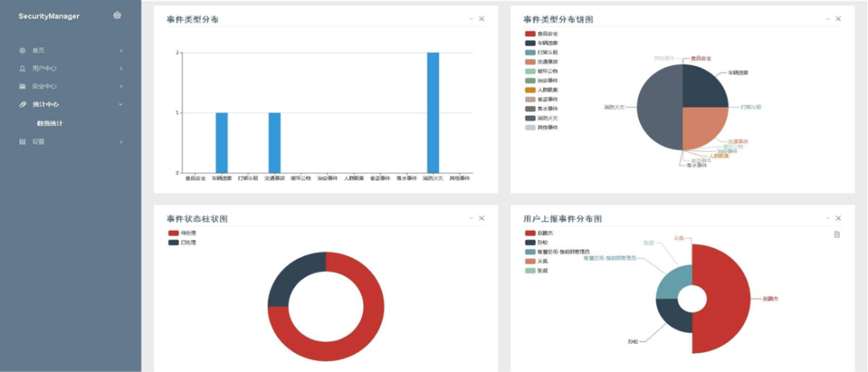Collapse the 统计中心 chevron
The height and width of the screenshot is (372, 868).
point(121,104)
